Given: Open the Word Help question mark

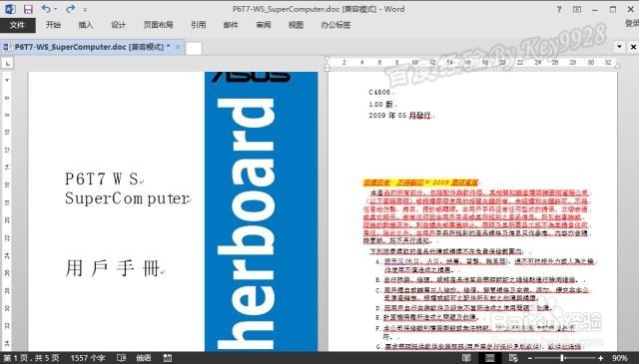Looking at the screenshot, I should point(559,9).
